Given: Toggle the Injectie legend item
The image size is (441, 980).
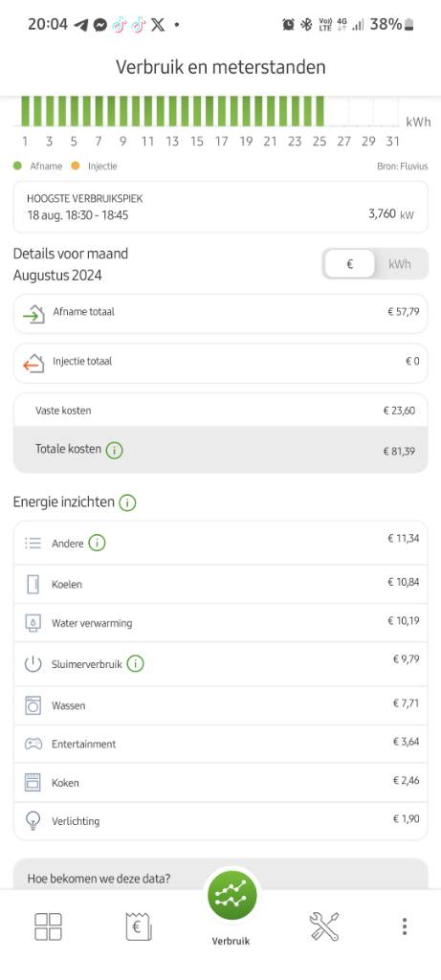Looking at the screenshot, I should pyautogui.click(x=96, y=167).
